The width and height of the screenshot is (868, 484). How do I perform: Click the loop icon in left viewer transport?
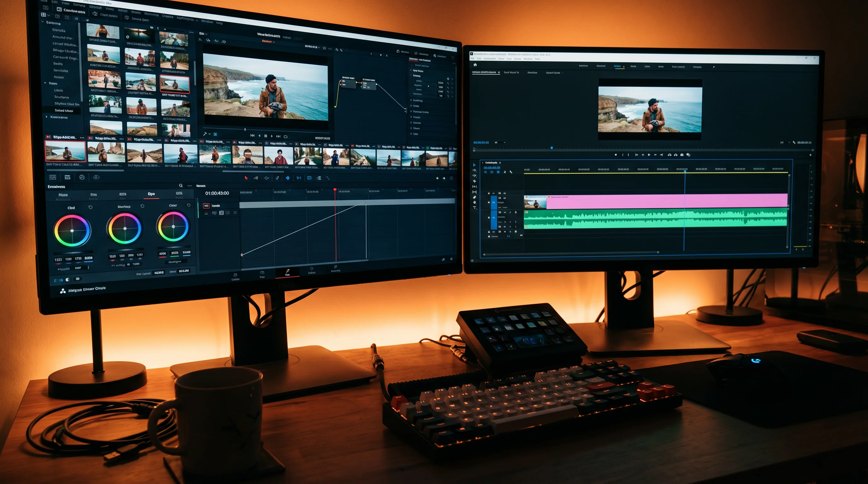(285, 136)
